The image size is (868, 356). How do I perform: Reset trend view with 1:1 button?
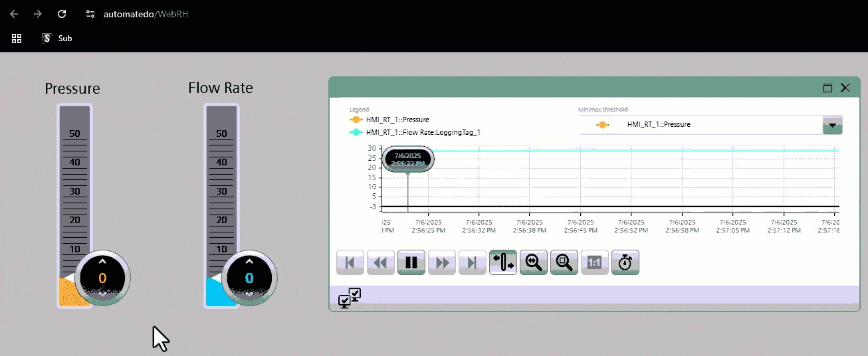[x=595, y=262]
